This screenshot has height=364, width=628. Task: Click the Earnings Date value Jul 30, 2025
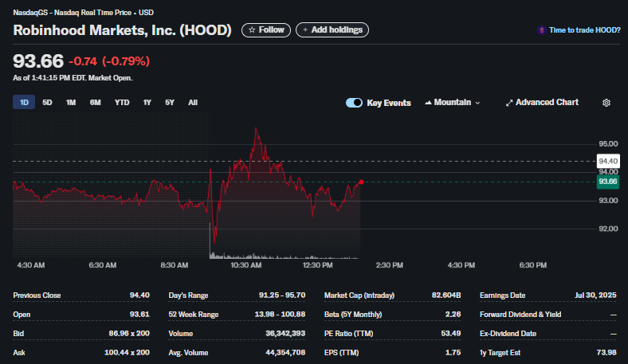595,296
